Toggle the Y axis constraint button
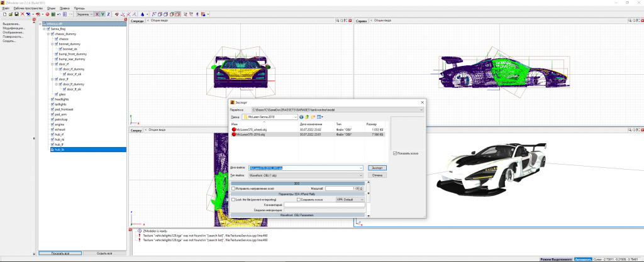The width and height of the screenshot is (644, 262). click(x=102, y=13)
